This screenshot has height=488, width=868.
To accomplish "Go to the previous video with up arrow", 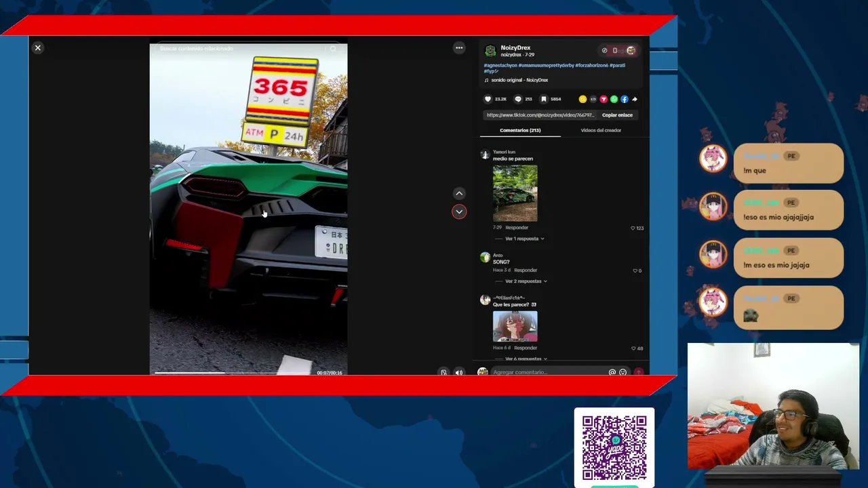I will tap(459, 193).
